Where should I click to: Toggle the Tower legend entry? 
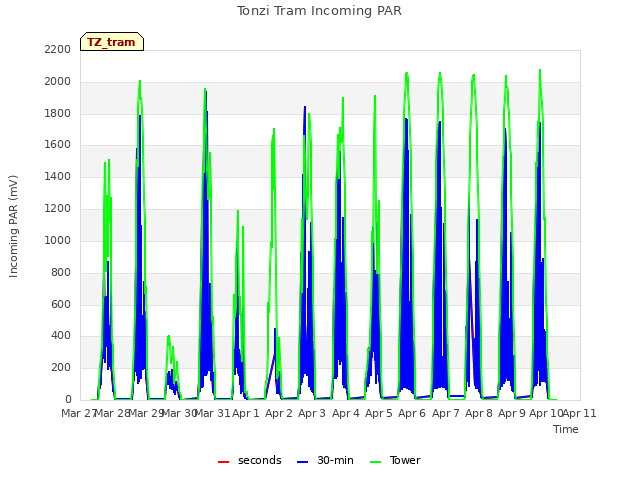coord(395,460)
